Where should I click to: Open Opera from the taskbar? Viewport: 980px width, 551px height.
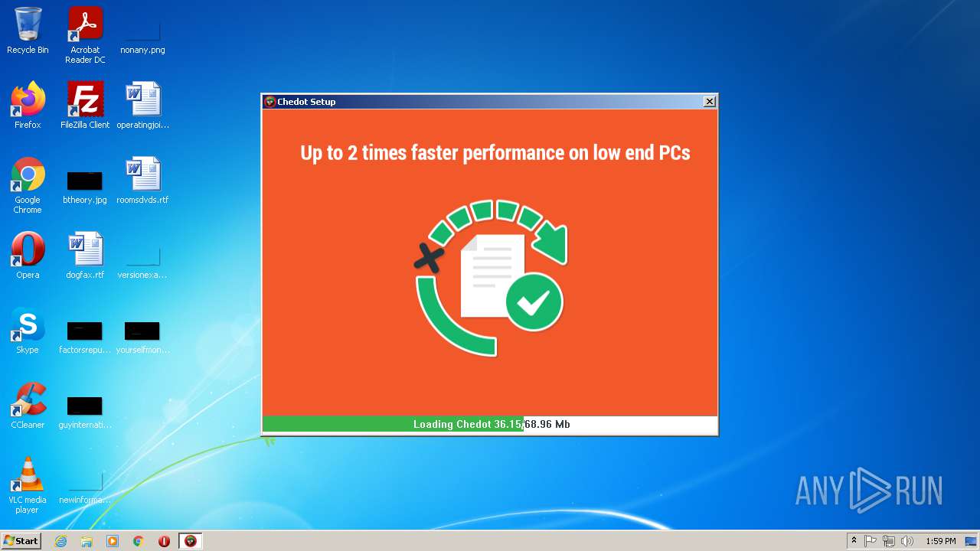pos(164,541)
